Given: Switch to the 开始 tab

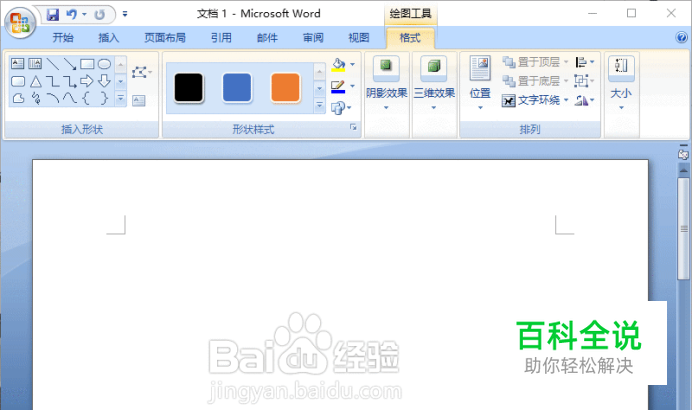Looking at the screenshot, I should [63, 38].
